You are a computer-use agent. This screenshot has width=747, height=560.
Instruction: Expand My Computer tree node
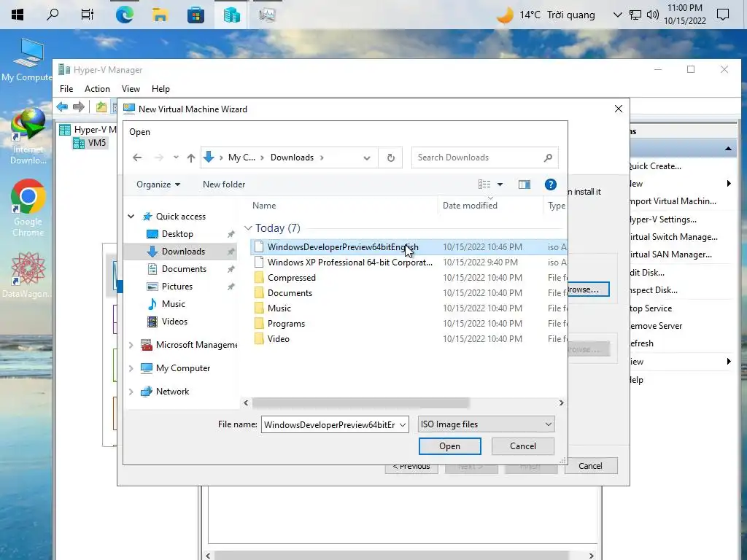[x=131, y=368]
